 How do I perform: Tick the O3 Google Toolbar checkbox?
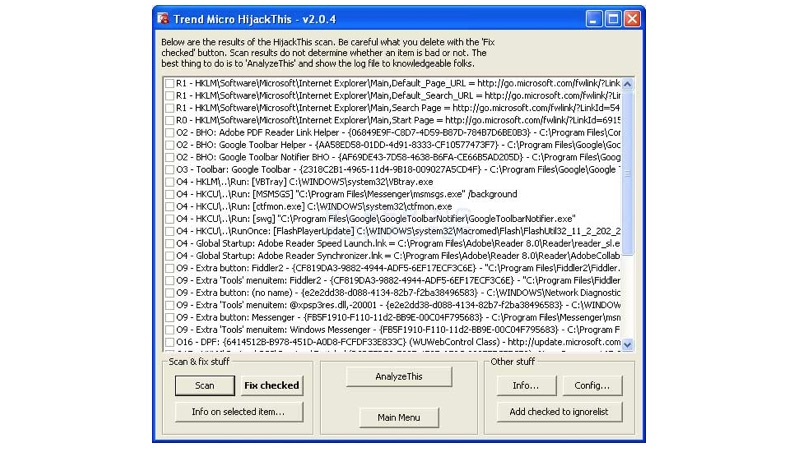tap(169, 169)
